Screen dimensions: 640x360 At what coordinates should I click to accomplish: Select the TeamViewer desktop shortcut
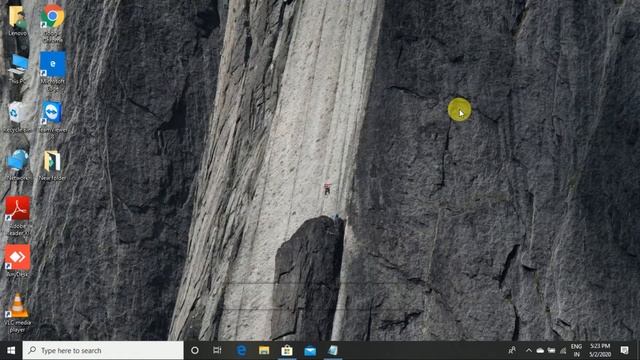pos(53,118)
